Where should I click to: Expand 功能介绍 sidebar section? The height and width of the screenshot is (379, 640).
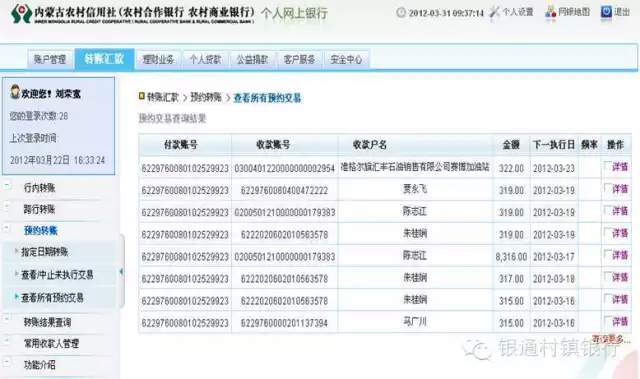click(x=7, y=362)
